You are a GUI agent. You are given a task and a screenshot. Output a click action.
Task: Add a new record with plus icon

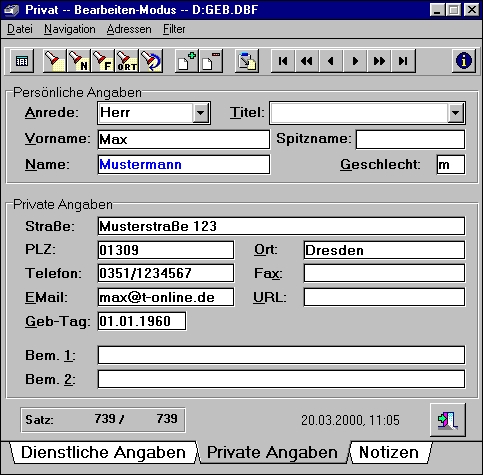tap(187, 61)
